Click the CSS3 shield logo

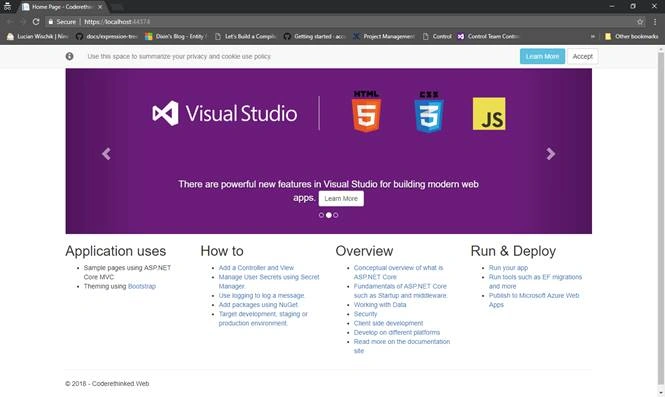[x=429, y=112]
